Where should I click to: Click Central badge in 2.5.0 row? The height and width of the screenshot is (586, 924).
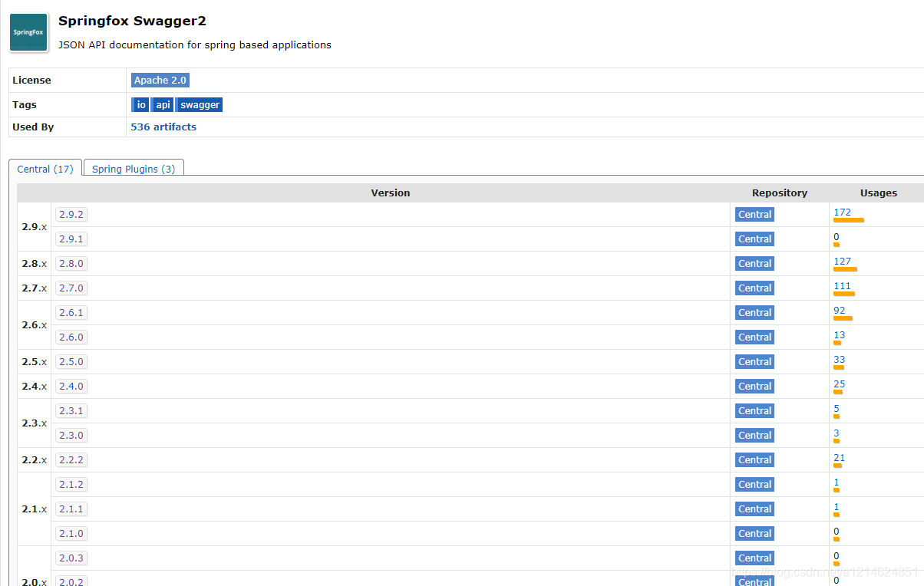coord(754,362)
